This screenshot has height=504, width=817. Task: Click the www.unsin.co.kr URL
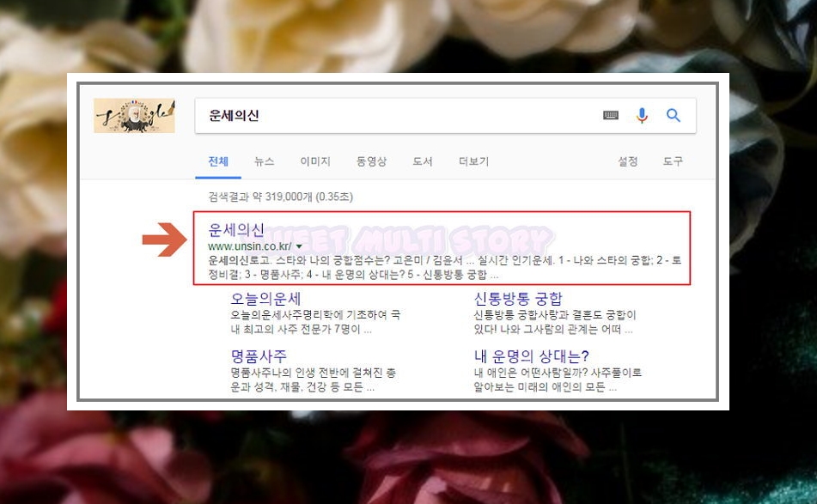[250, 246]
